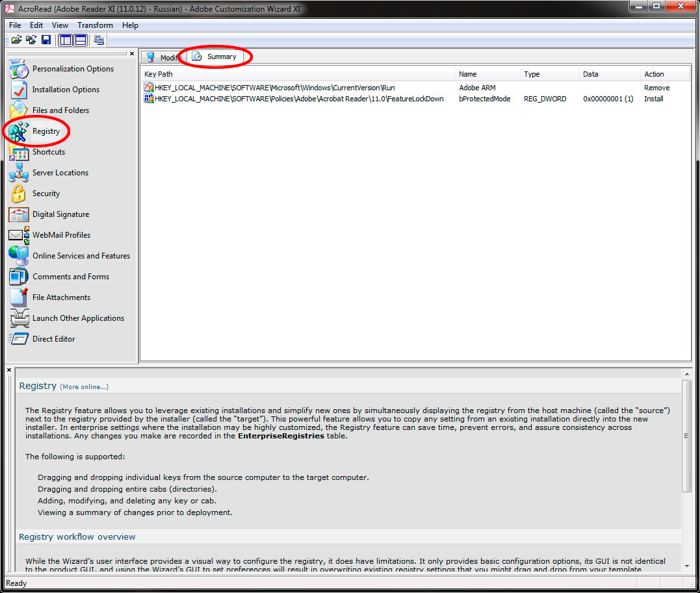Switch to the Modify tab
This screenshot has width=700, height=593.
pos(164,57)
